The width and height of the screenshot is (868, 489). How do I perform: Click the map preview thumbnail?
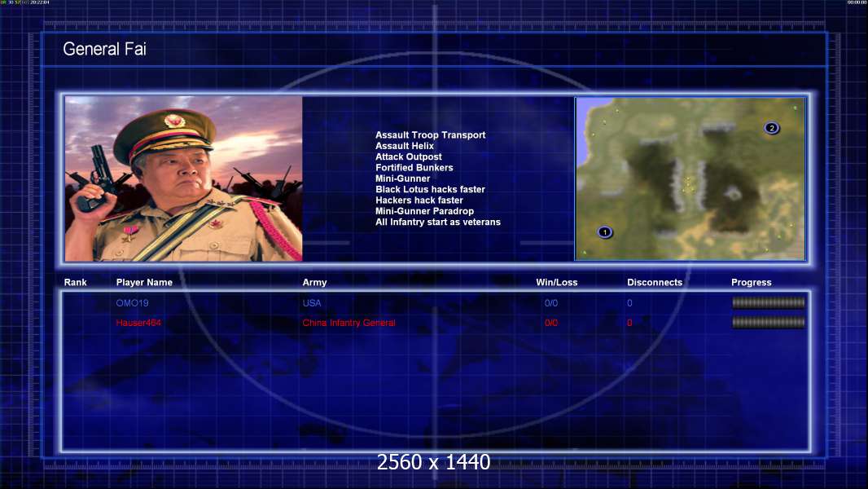click(x=690, y=178)
